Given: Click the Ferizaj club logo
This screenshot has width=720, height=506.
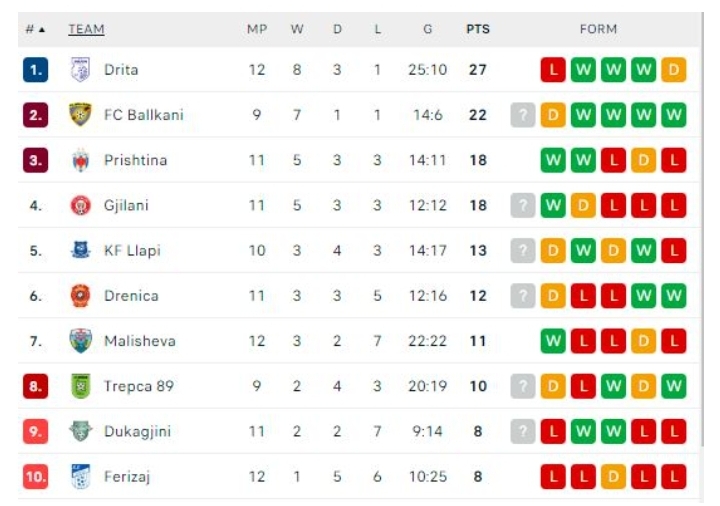Looking at the screenshot, I should click(x=80, y=476).
